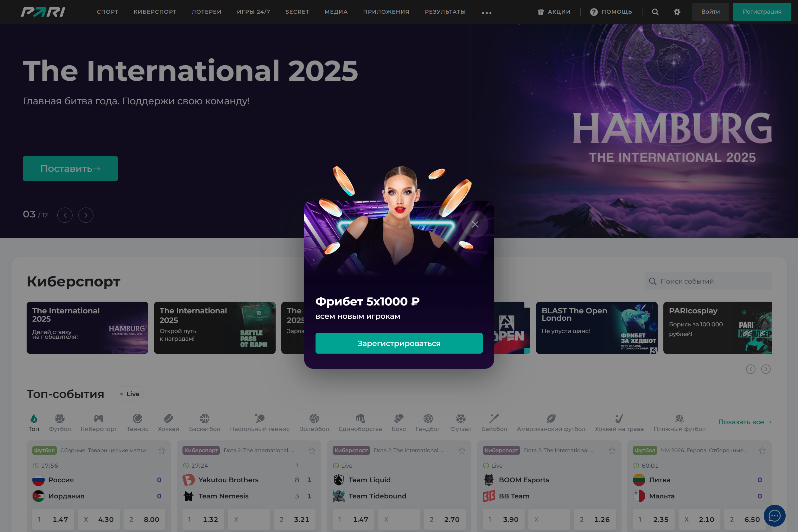Go to next hero banner slide
798x532 pixels.
86,215
